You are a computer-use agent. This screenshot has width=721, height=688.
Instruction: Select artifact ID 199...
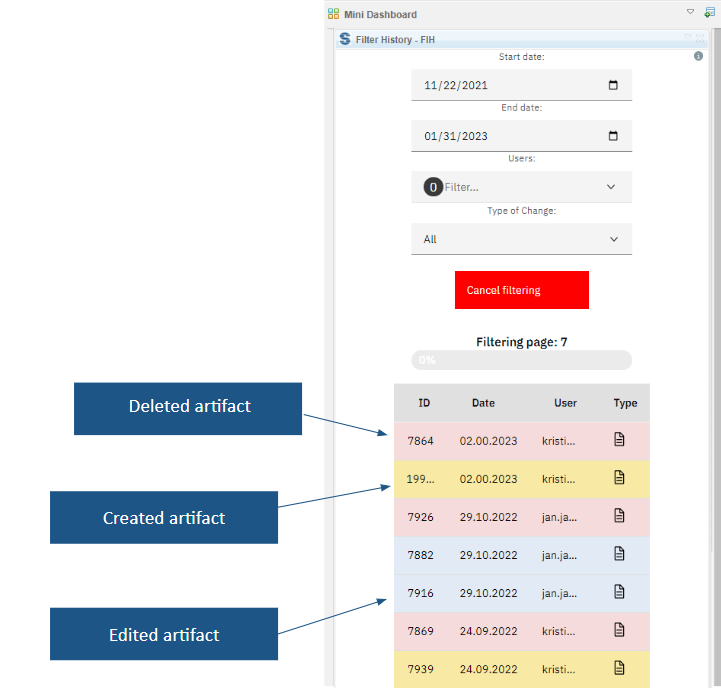tap(420, 479)
